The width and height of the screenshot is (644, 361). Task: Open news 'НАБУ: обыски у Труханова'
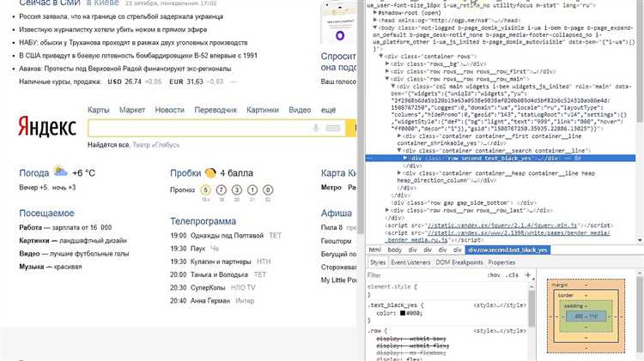pyautogui.click(x=133, y=42)
